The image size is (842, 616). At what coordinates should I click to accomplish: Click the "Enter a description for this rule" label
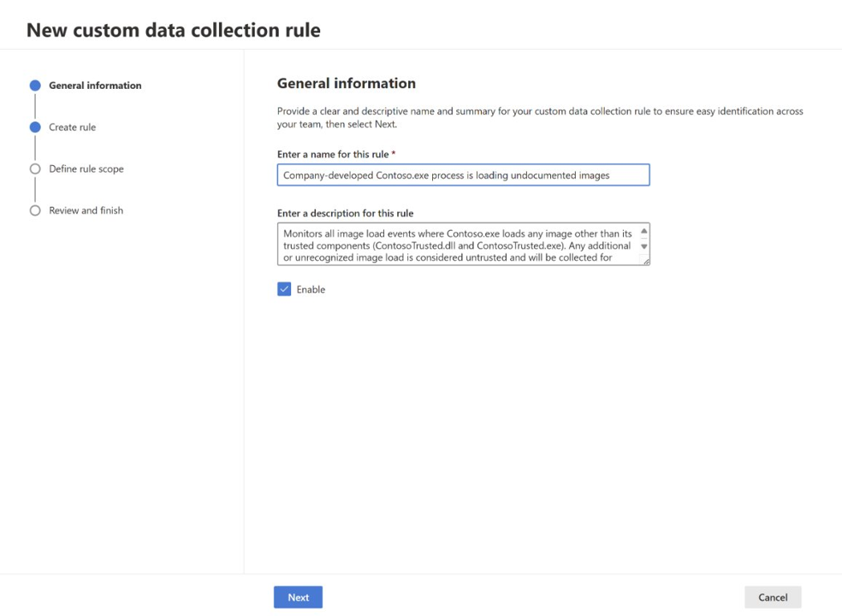click(345, 213)
